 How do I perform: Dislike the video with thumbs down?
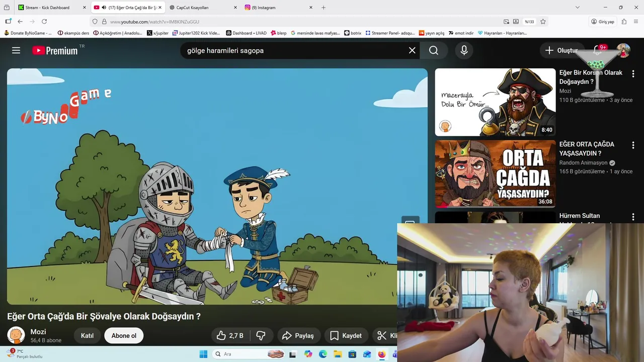click(x=261, y=335)
